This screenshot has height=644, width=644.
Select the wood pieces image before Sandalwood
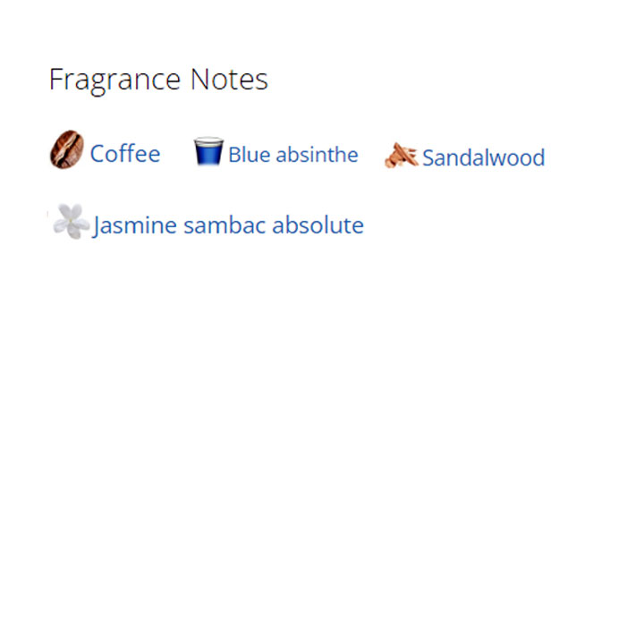tap(401, 156)
